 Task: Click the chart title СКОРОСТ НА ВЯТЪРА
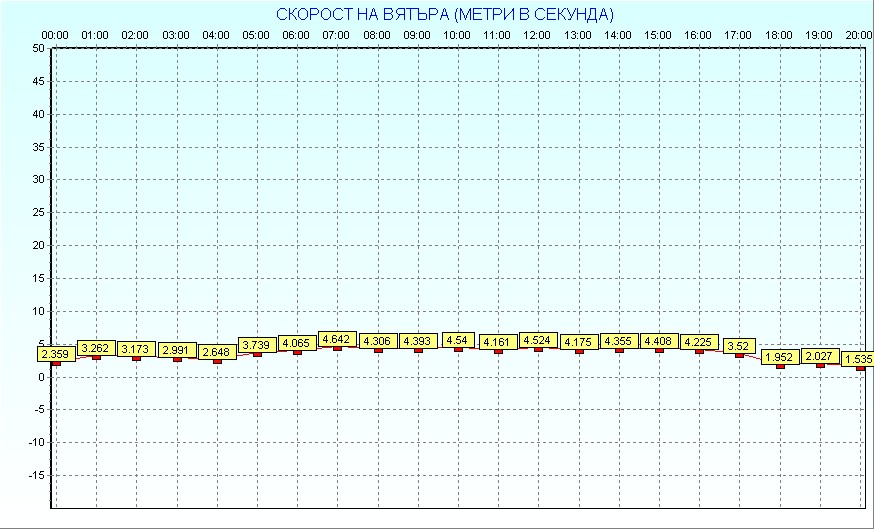pyautogui.click(x=445, y=14)
